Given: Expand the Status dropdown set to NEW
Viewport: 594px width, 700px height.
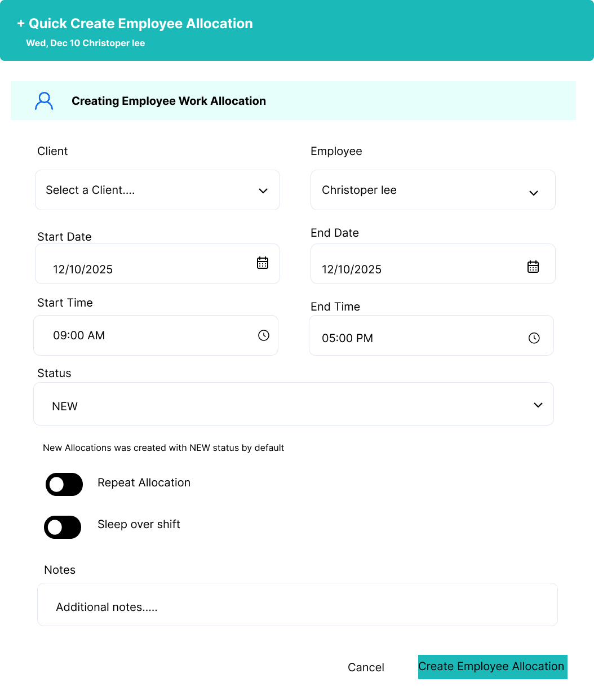Looking at the screenshot, I should (294, 404).
